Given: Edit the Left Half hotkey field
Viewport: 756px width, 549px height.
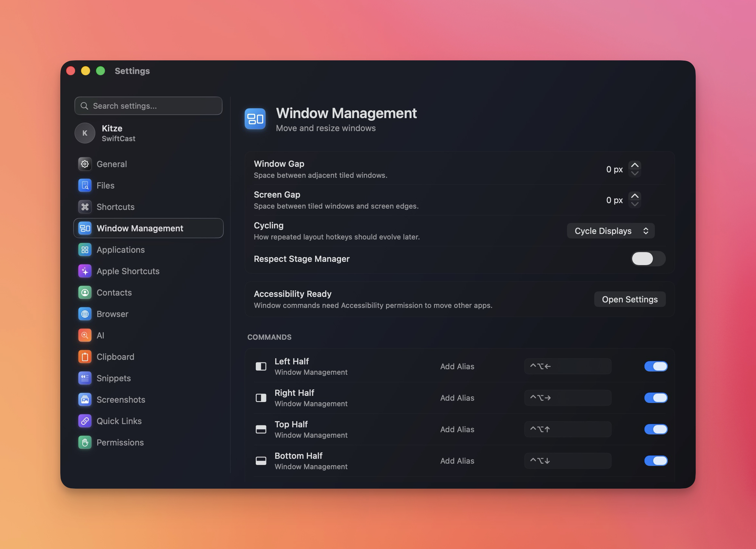Looking at the screenshot, I should coord(568,366).
